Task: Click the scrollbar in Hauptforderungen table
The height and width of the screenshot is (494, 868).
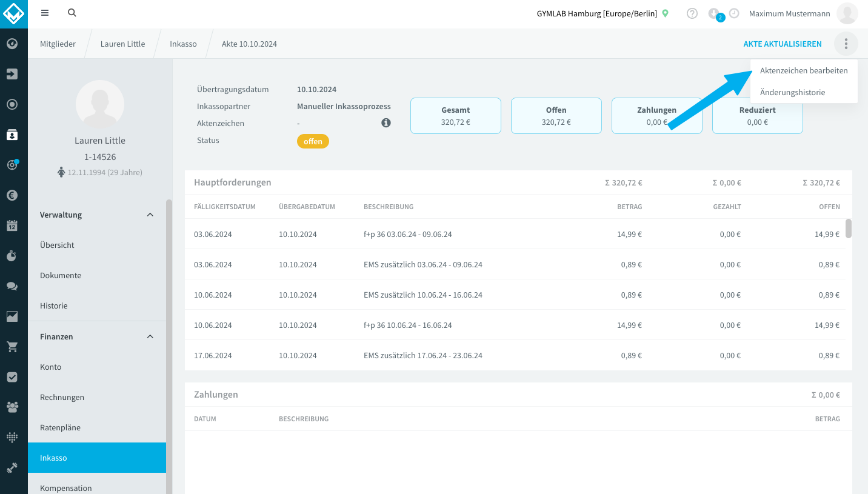Action: point(849,229)
